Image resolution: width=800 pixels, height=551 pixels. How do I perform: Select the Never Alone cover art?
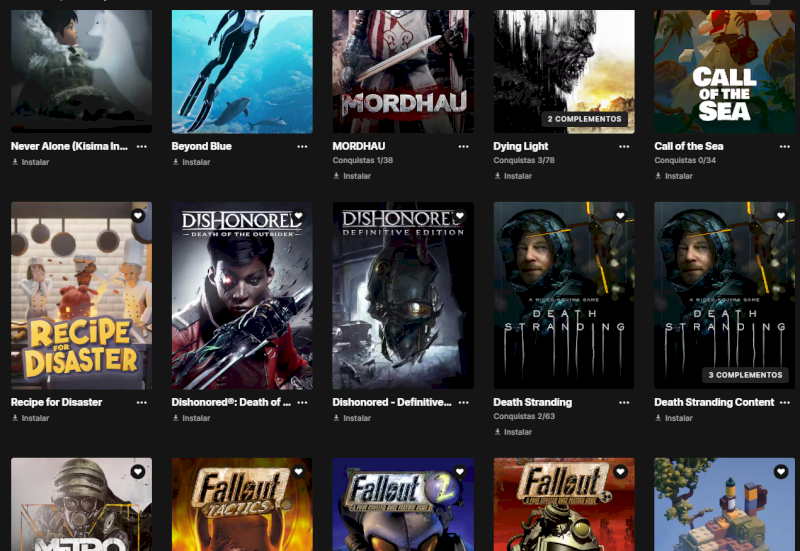pos(82,71)
